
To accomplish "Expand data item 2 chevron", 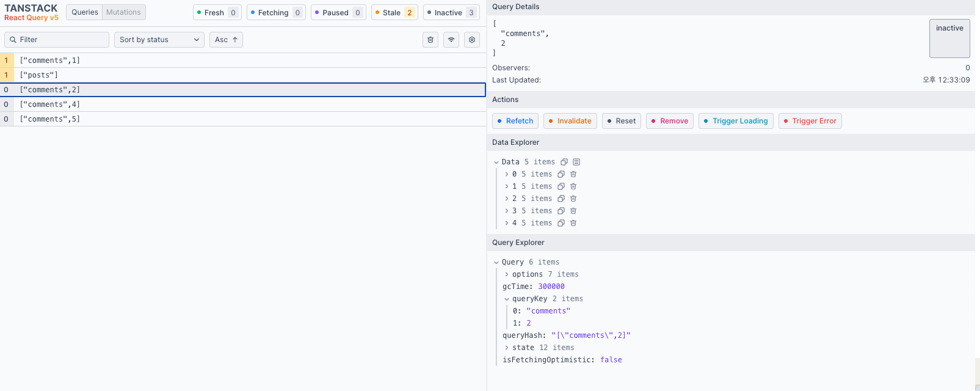I will tap(507, 199).
